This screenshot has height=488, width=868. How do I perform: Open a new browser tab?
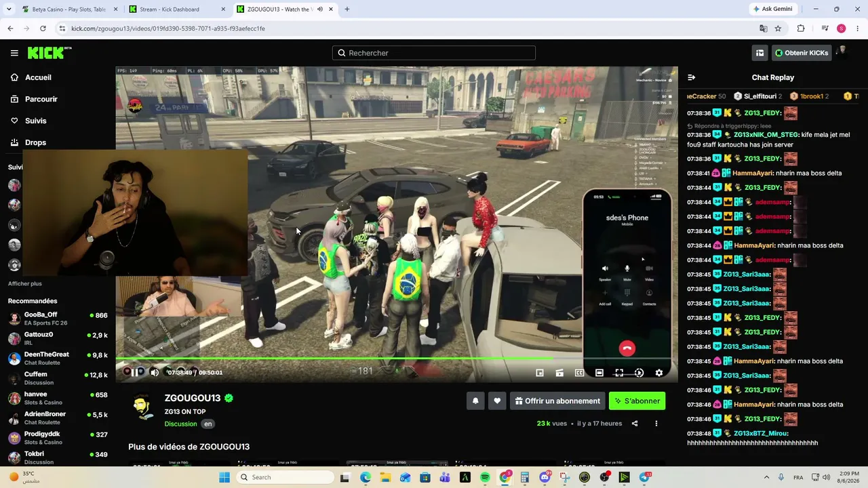347,9
